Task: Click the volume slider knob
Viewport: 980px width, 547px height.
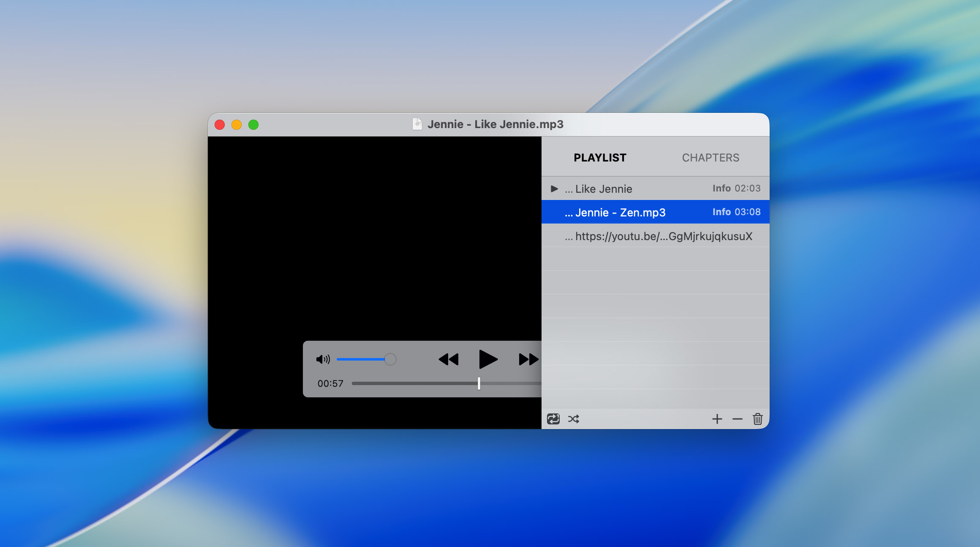Action: coord(390,359)
